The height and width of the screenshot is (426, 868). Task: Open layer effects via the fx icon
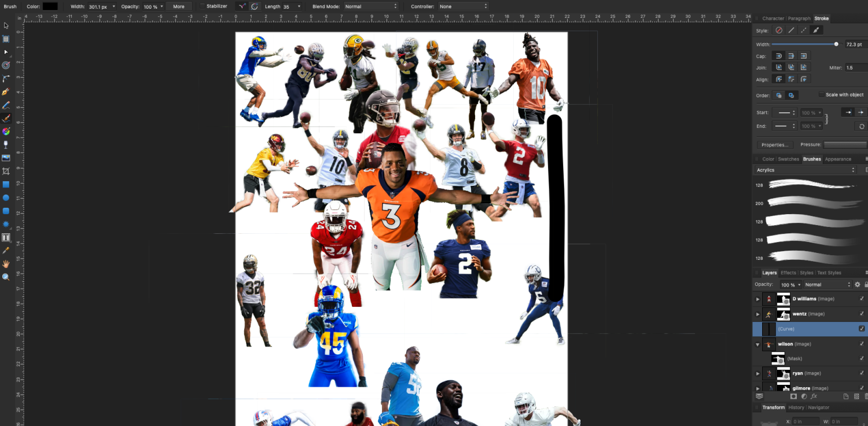814,396
